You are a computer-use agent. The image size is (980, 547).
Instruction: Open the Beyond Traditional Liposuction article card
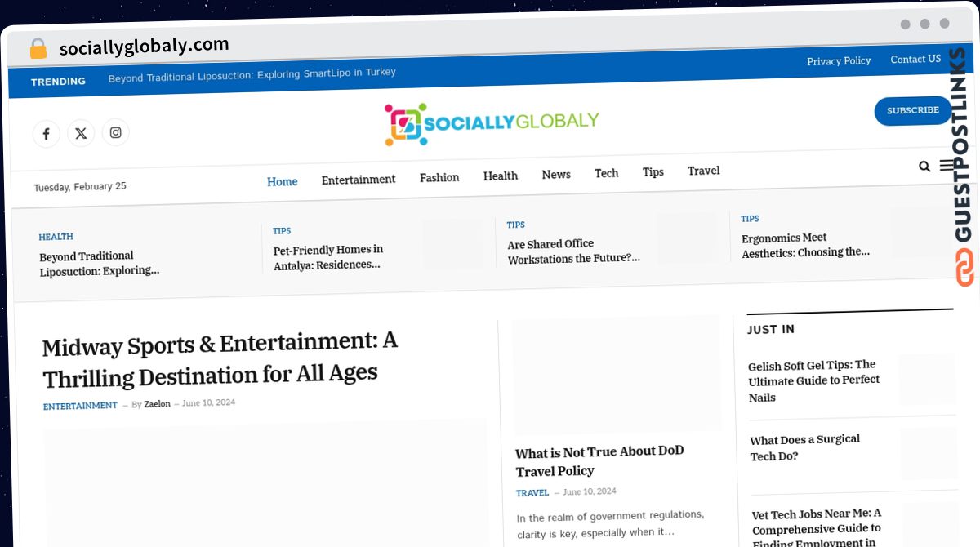click(x=100, y=263)
